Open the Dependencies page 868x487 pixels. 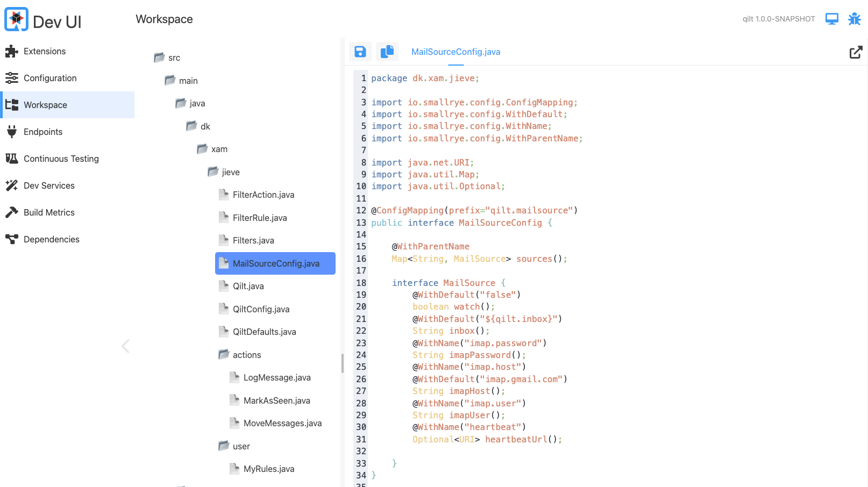click(x=51, y=239)
